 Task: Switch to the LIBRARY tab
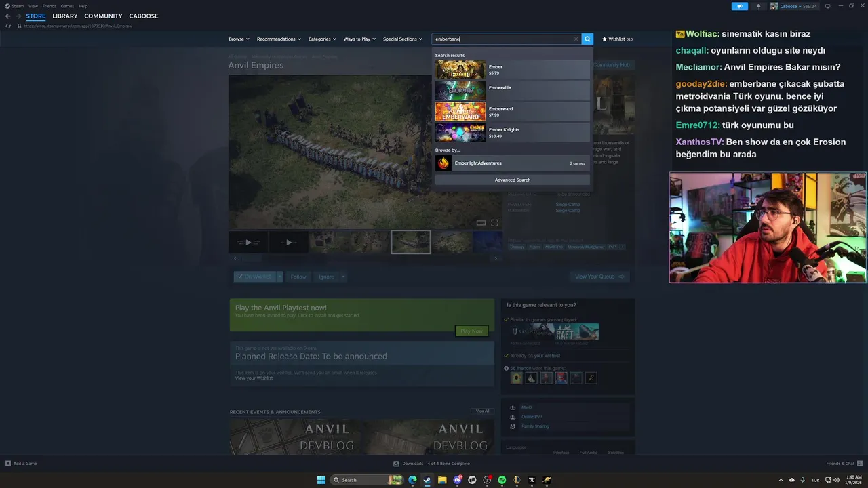coord(65,16)
